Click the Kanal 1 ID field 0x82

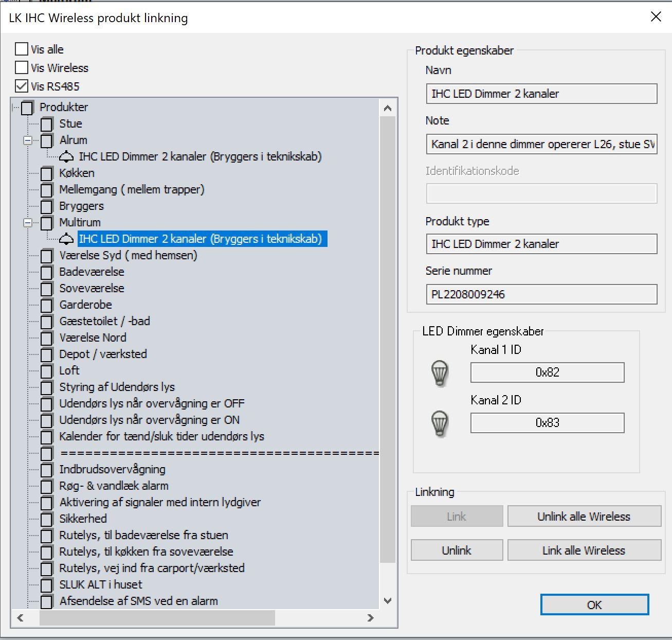[x=547, y=372]
